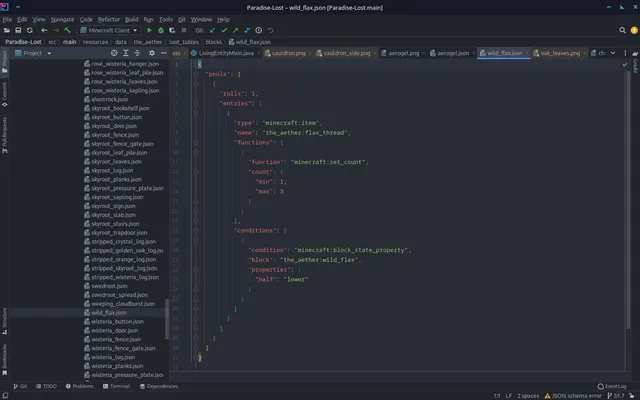
Task: Collapse the "entries" array fold marker
Action: tap(196, 104)
